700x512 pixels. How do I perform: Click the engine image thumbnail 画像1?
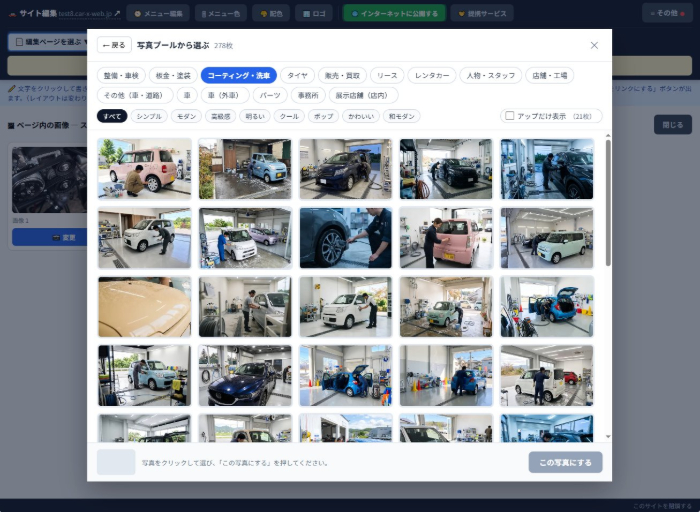coord(50,180)
